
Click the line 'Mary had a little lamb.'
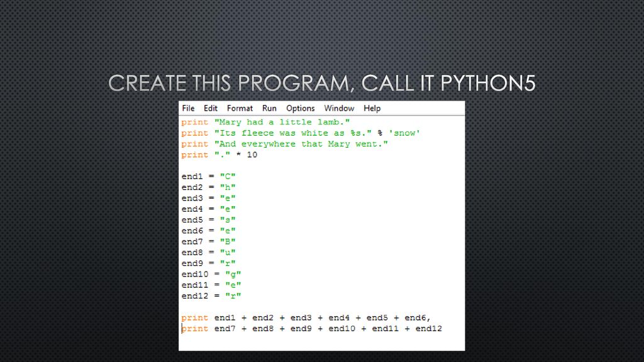pyautogui.click(x=265, y=122)
